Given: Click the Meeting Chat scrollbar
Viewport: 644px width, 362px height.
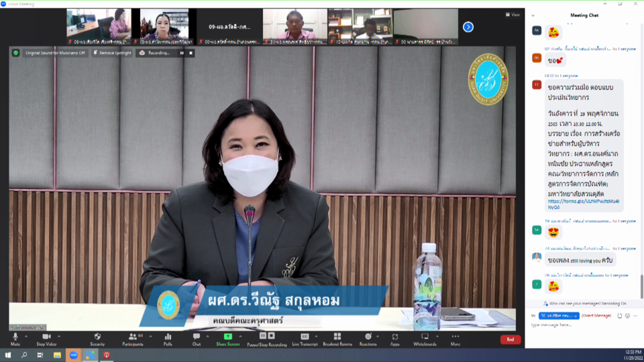Looking at the screenshot, I should (642, 286).
